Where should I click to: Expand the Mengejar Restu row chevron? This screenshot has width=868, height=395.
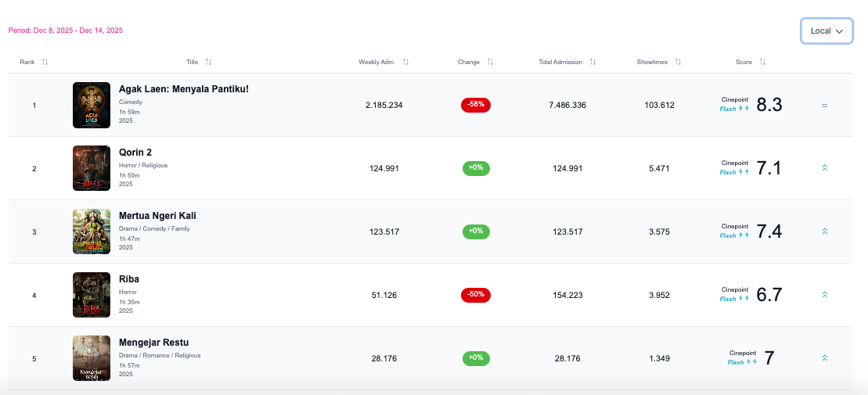(824, 358)
